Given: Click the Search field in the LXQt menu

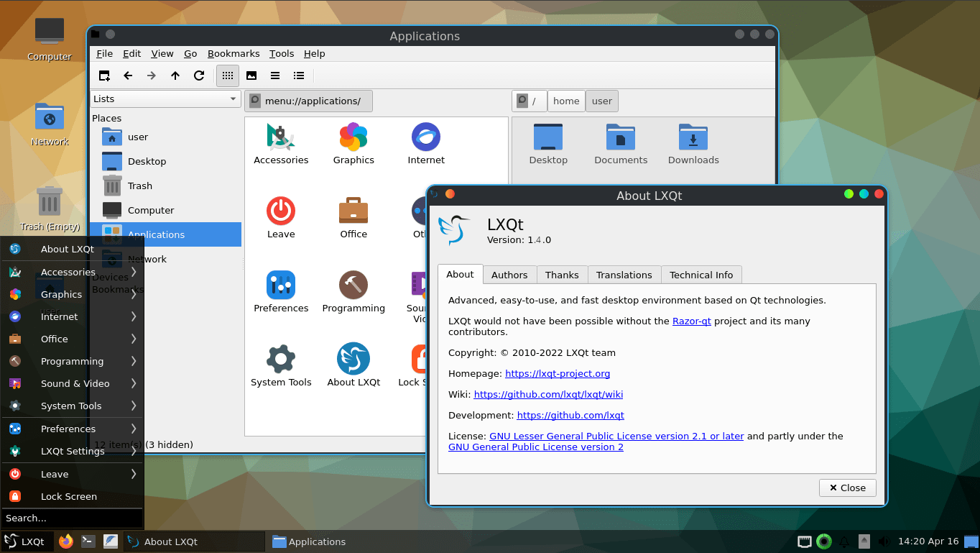Looking at the screenshot, I should pyautogui.click(x=72, y=518).
